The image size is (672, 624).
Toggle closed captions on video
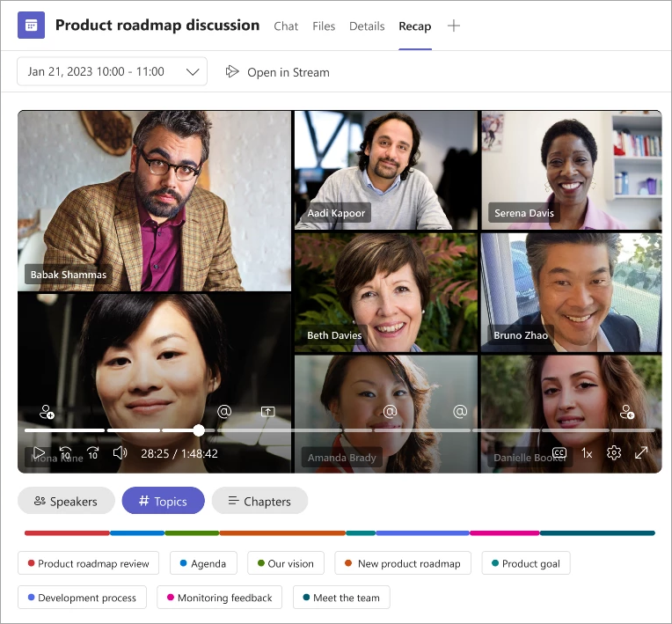(559, 453)
